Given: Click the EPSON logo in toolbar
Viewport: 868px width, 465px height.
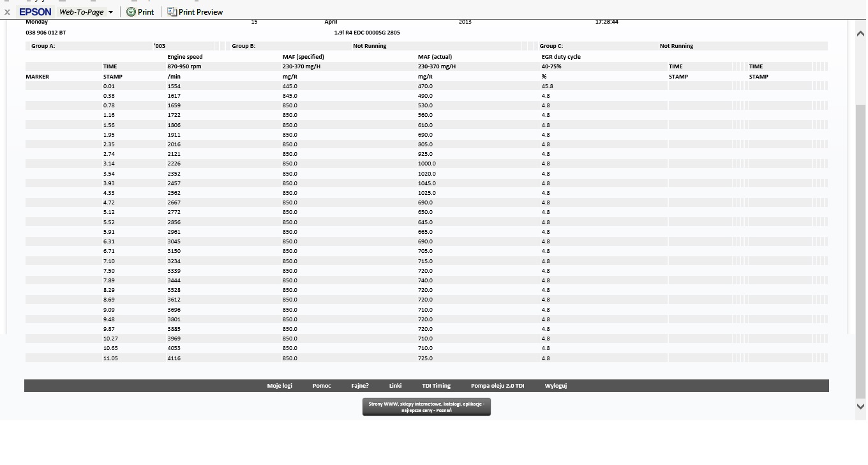Looking at the screenshot, I should point(35,11).
